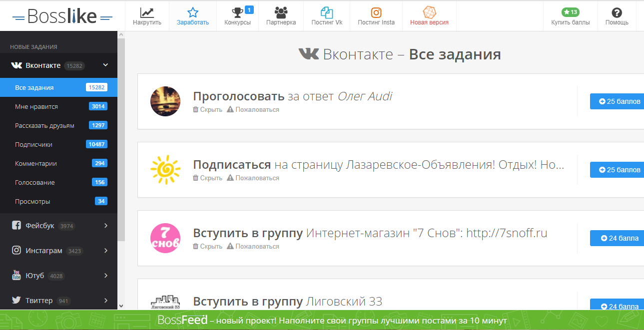Select Рассказать друзьям task category
This screenshot has height=330, width=644.
tap(58, 125)
